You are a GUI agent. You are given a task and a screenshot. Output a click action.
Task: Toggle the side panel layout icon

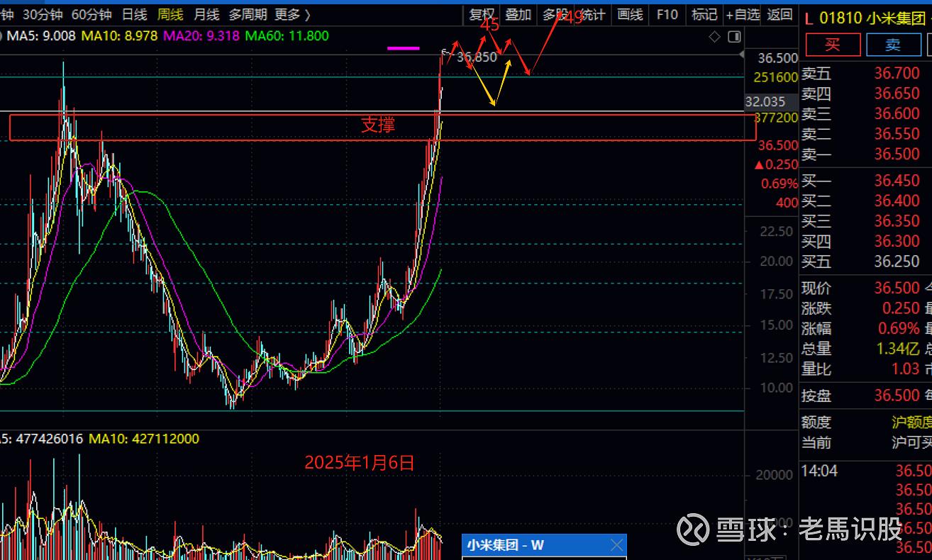tap(734, 36)
